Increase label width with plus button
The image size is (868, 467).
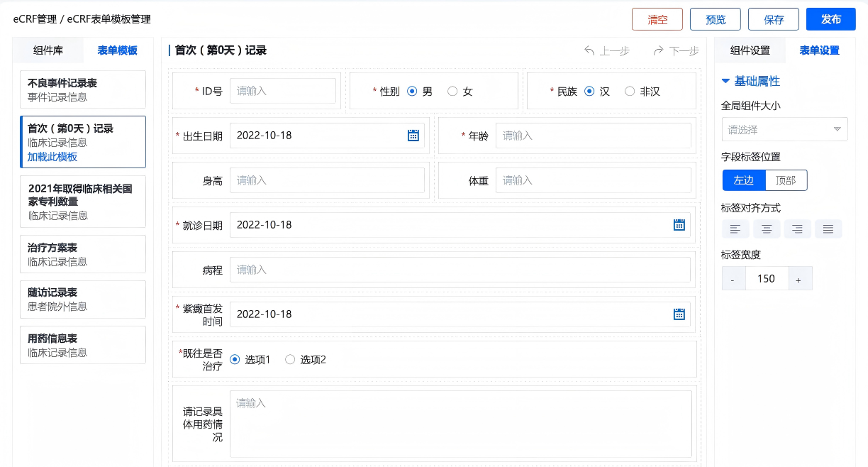(x=799, y=280)
